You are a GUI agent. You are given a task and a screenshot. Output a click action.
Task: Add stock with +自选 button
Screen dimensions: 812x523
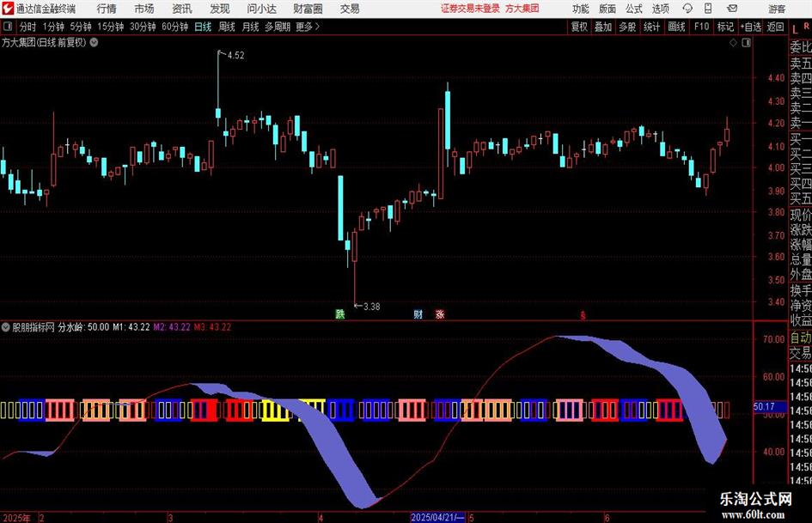[x=751, y=27]
